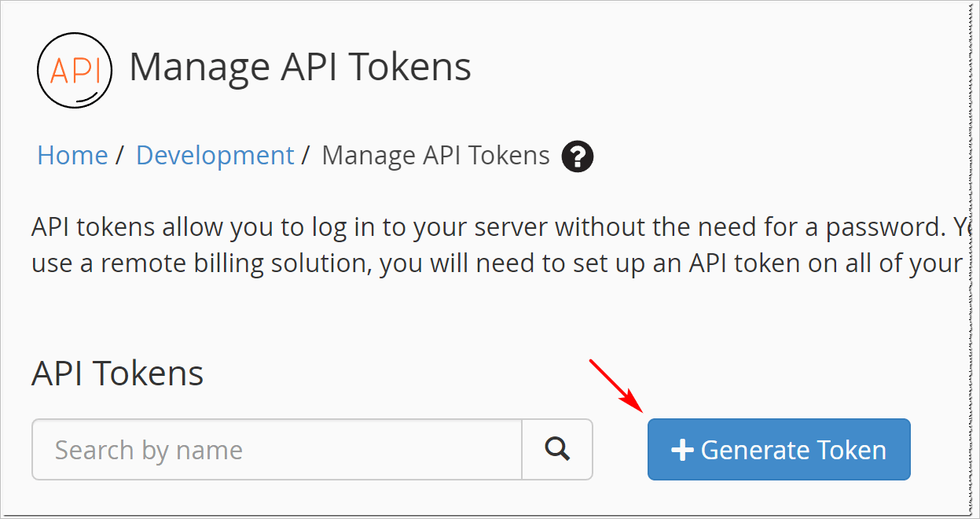Click the orange 'API' letters inside the logo

75,71
